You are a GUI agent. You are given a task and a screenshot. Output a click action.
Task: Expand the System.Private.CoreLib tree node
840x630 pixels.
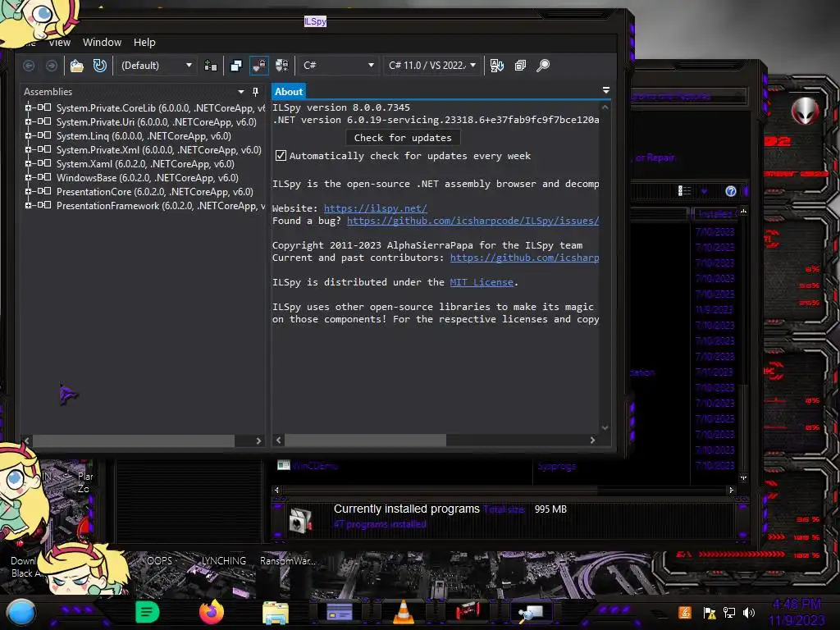(x=28, y=107)
